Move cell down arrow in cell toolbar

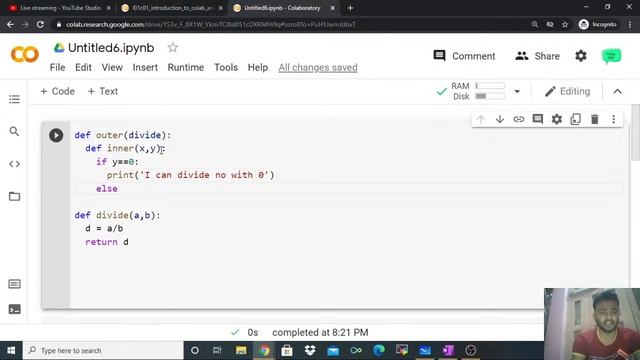500,119
